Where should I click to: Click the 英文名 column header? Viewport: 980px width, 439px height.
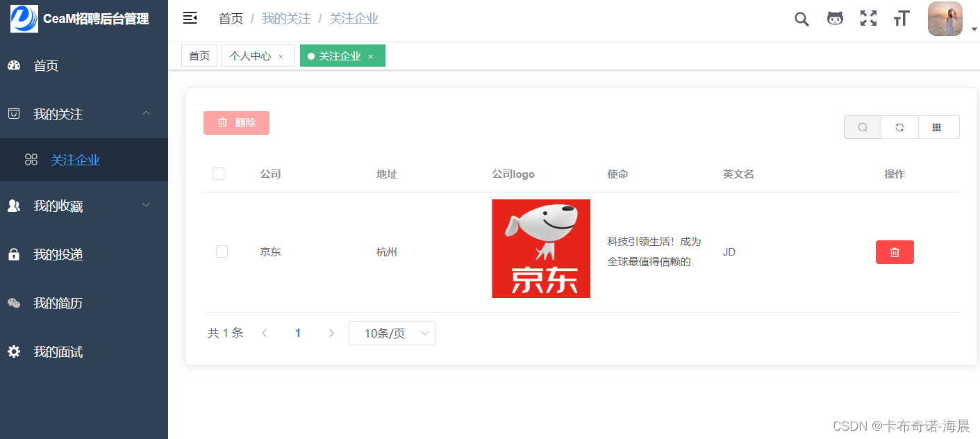tap(738, 174)
